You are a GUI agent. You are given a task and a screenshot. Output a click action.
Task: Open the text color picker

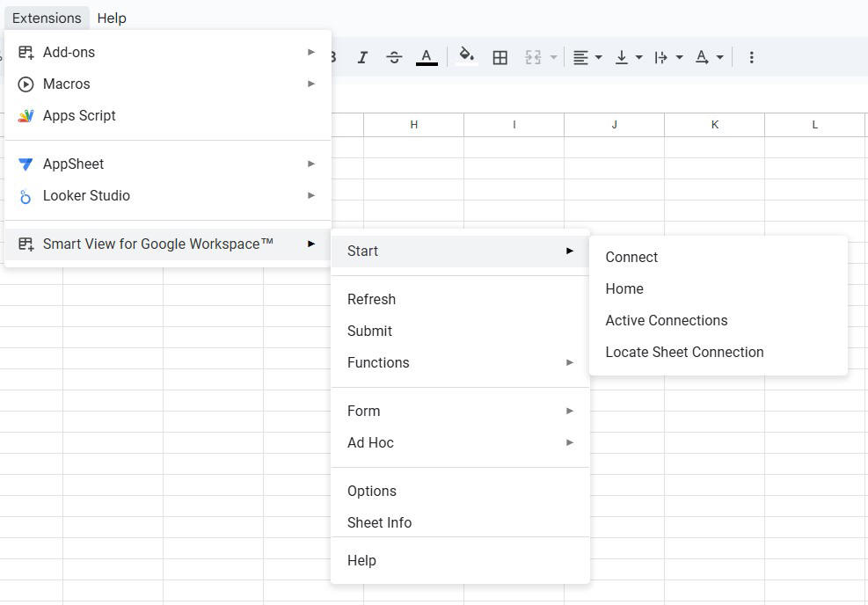point(427,56)
